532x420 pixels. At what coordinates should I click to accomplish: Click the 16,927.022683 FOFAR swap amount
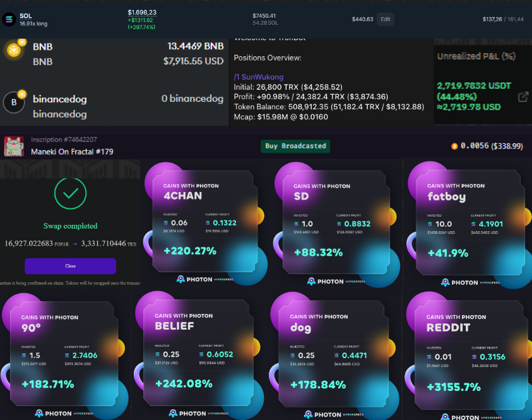37,243
